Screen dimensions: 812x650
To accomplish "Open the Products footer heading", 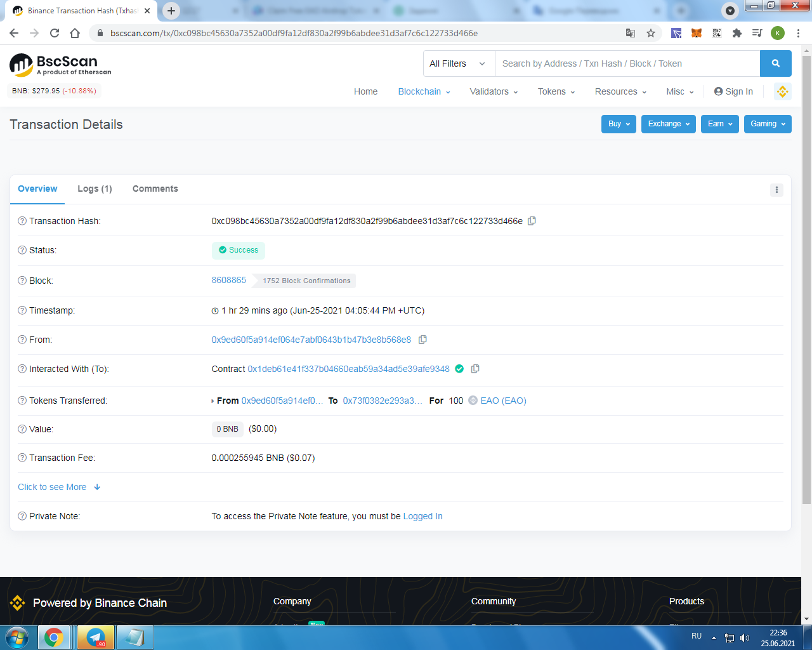I will coord(686,601).
